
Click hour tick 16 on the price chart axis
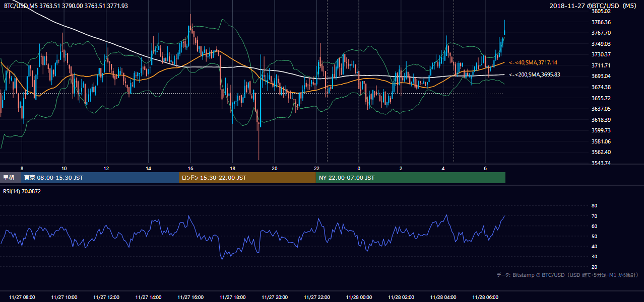(x=190, y=168)
